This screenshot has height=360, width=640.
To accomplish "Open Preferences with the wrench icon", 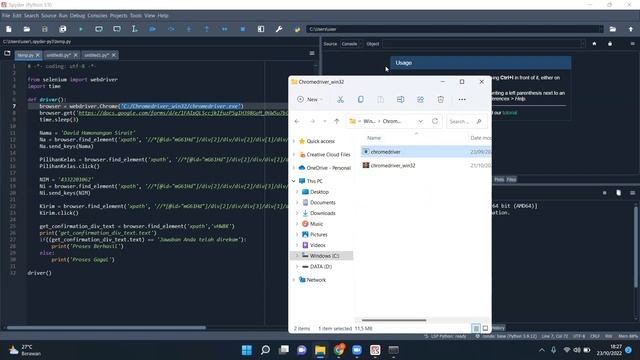I will tap(279, 29).
